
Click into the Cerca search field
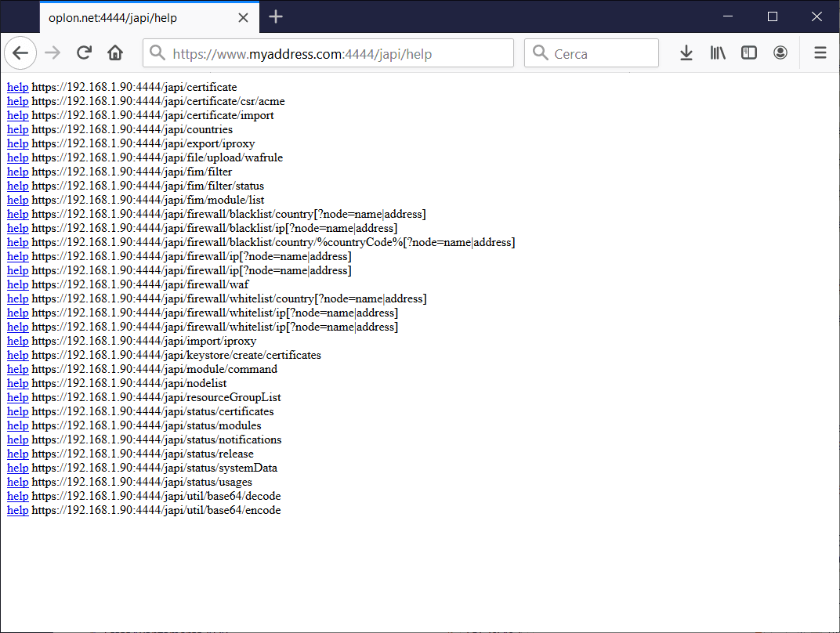(592, 53)
